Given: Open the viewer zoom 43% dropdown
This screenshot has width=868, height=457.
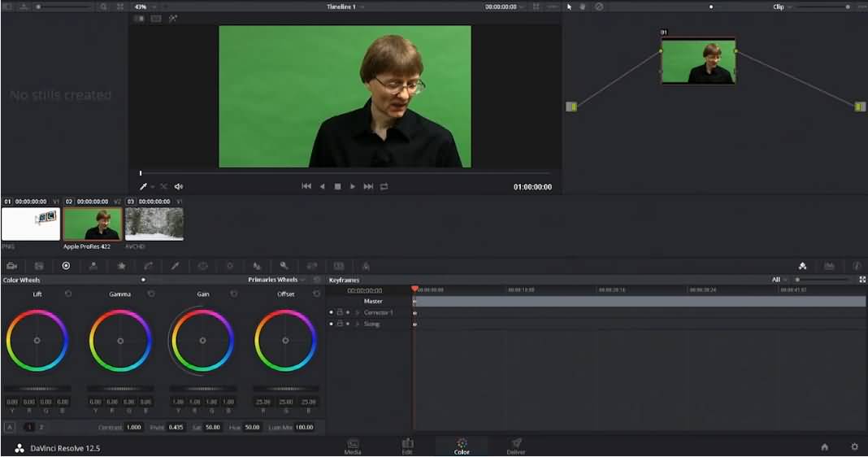Looking at the screenshot, I should 145,7.
